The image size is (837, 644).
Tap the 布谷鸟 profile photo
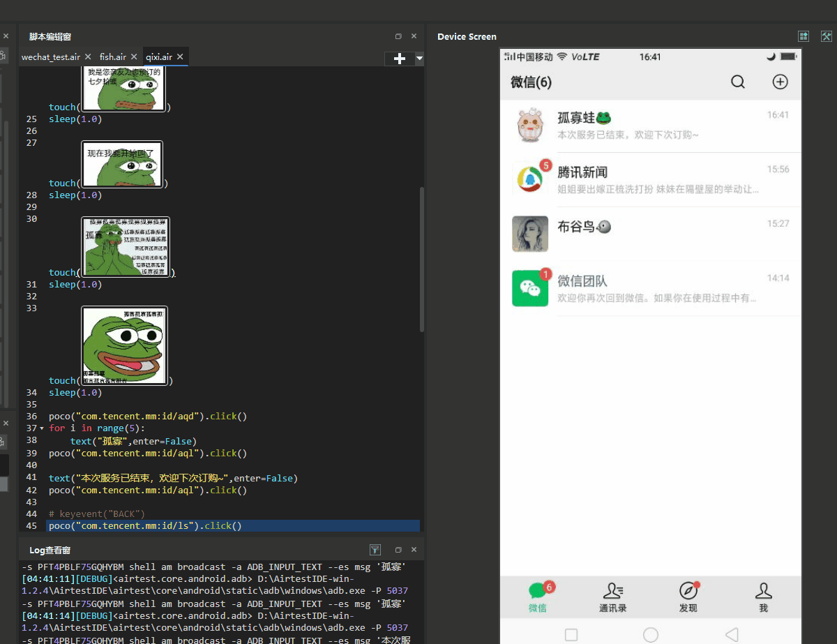point(530,234)
